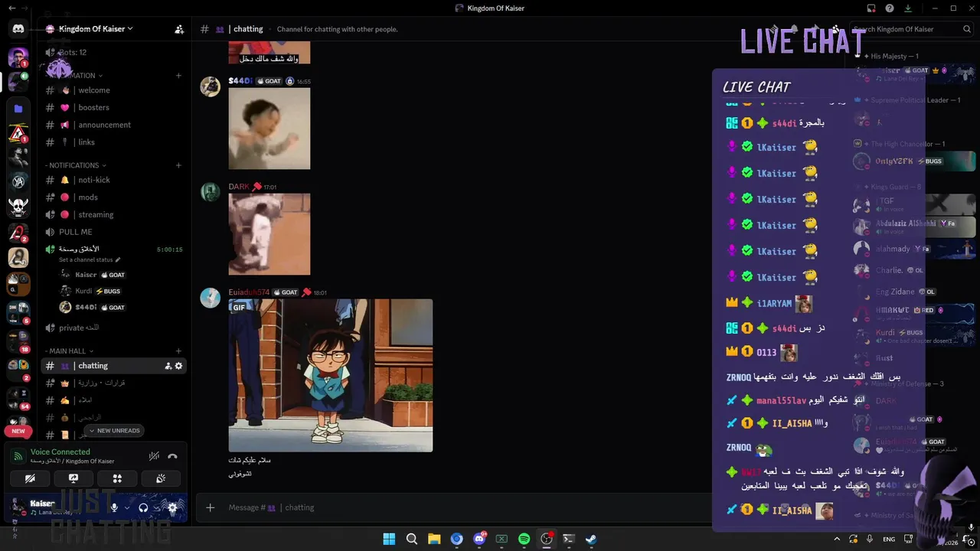Toggle camera on in voice panel

pyautogui.click(x=30, y=478)
